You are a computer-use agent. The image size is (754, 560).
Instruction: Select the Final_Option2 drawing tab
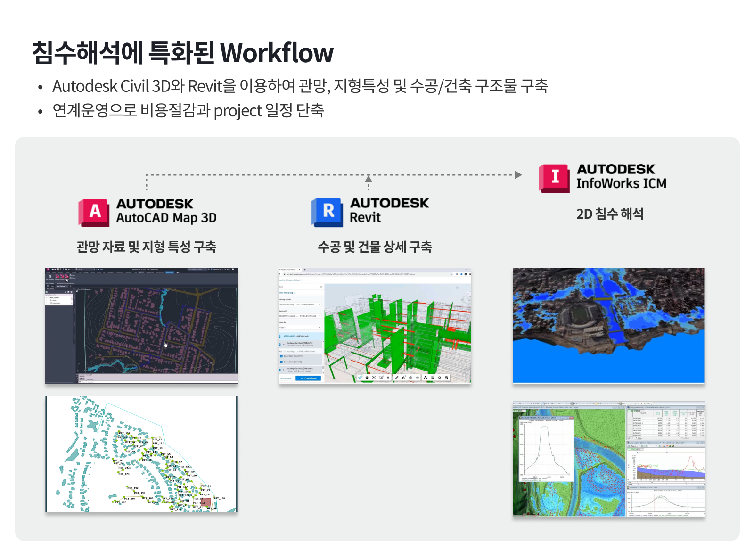click(x=61, y=286)
